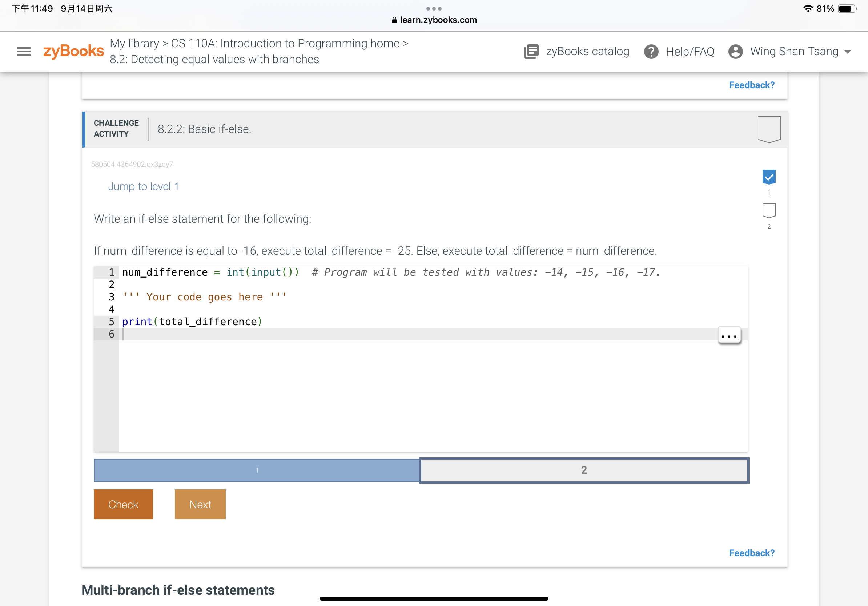Open Feedback link below the challenge
Screen dimensions: 868x606
751,553
